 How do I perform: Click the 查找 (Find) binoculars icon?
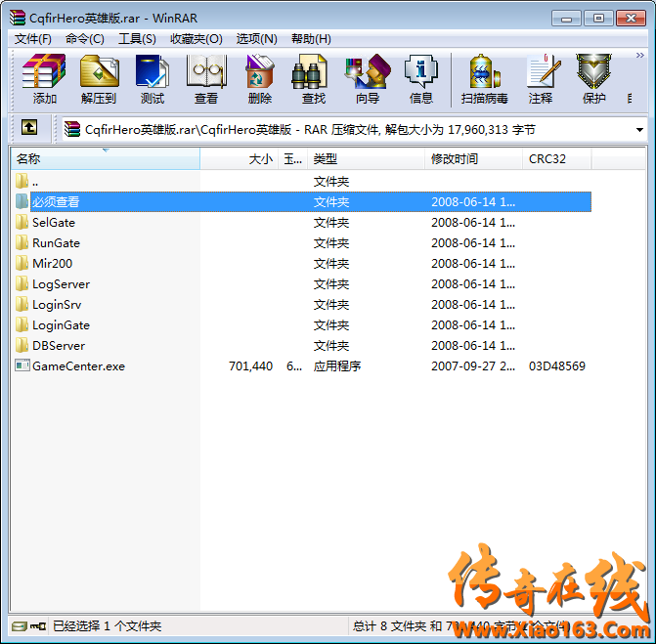point(309,71)
